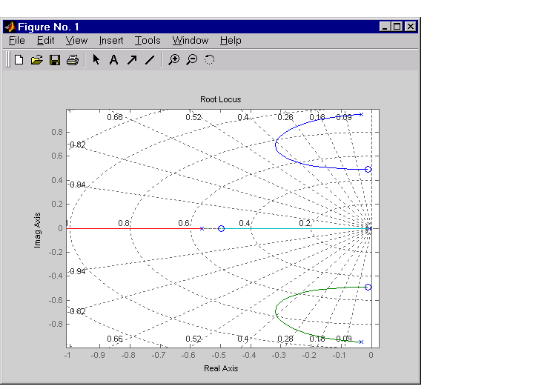
Task: Expand the View menu
Action: click(76, 41)
